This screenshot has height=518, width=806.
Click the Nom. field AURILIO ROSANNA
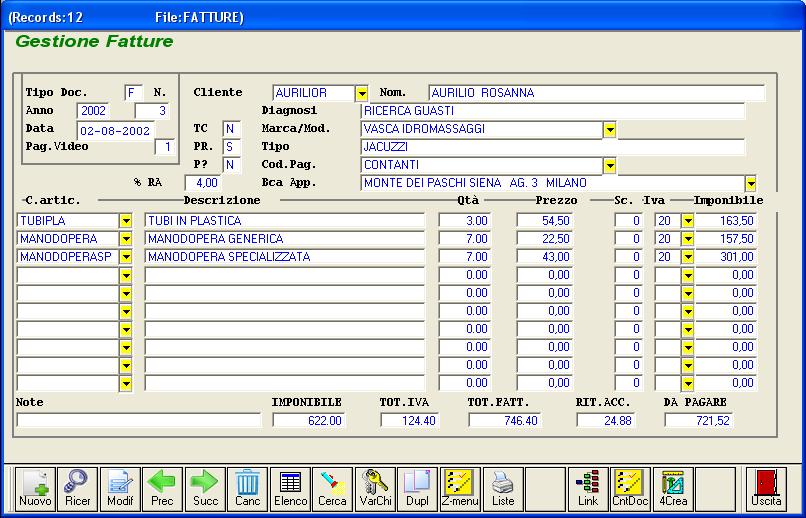(x=597, y=93)
